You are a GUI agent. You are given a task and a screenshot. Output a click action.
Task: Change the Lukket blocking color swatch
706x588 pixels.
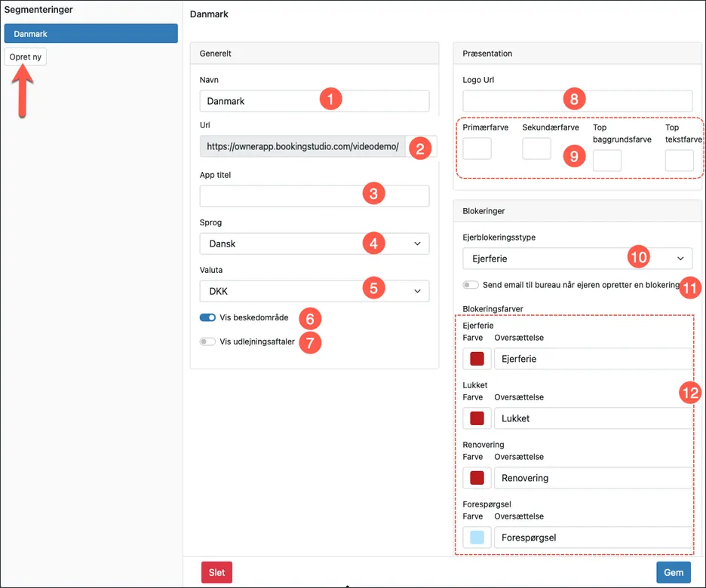[477, 418]
